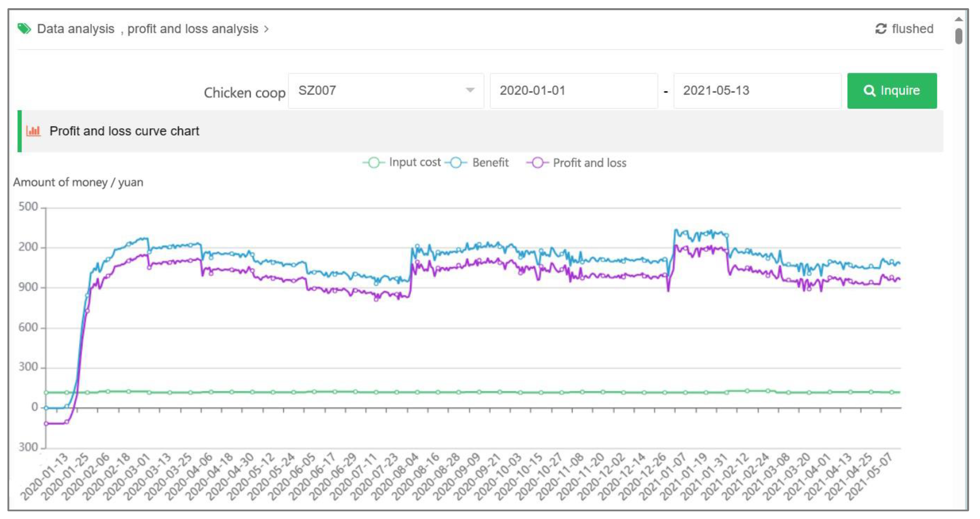Click the dropdown arrow in the coop selector

pyautogui.click(x=470, y=90)
